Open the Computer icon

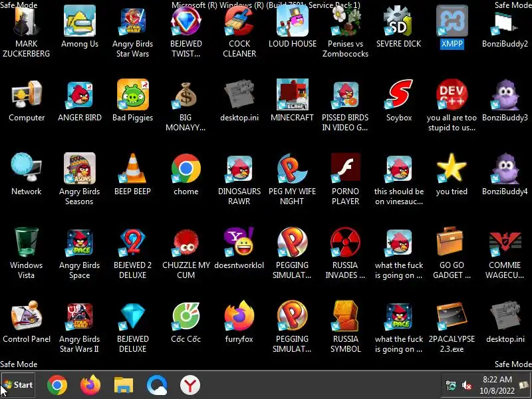point(27,95)
